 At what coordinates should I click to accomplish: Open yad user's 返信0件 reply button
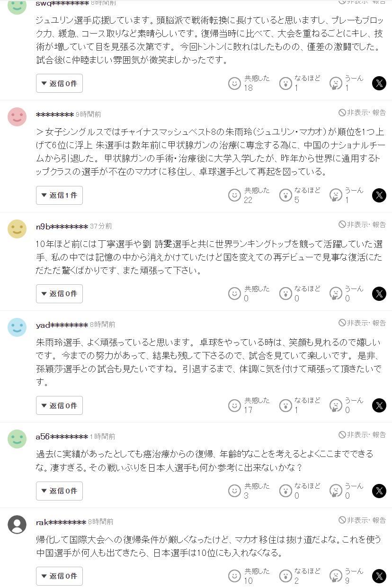coord(59,405)
